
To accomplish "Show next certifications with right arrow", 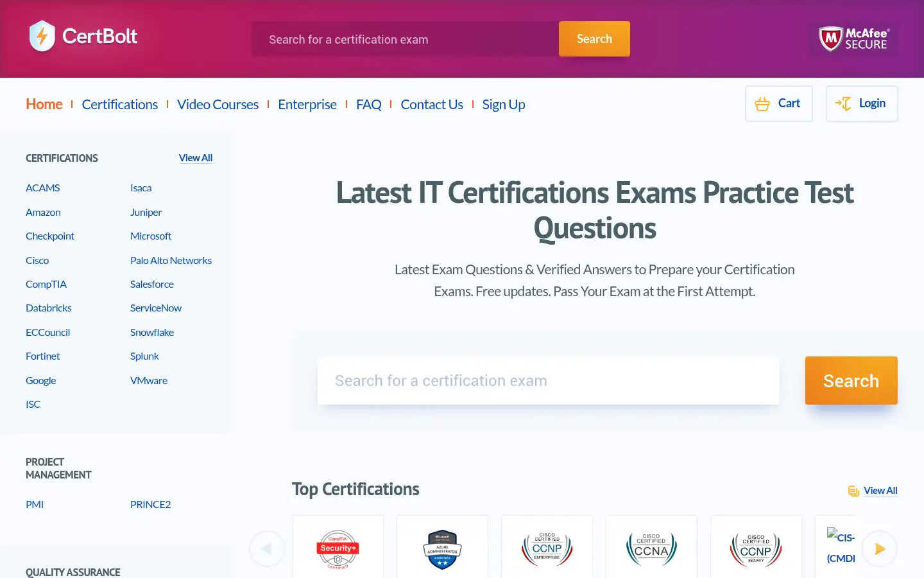I will (x=880, y=549).
